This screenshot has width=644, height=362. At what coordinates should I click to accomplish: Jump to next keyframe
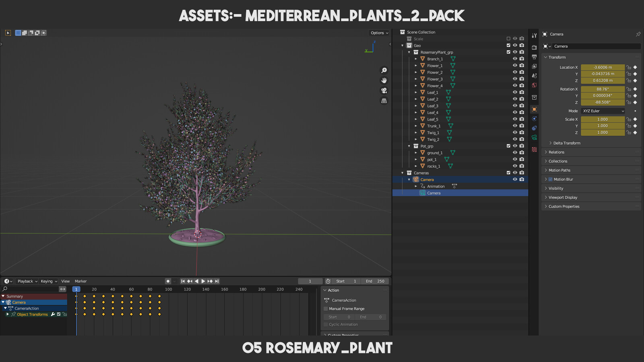coord(210,281)
